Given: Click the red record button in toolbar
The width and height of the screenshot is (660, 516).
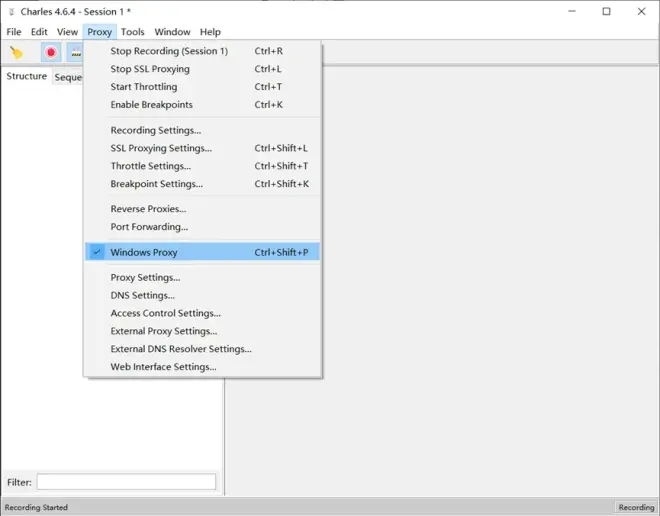Looking at the screenshot, I should [51, 53].
